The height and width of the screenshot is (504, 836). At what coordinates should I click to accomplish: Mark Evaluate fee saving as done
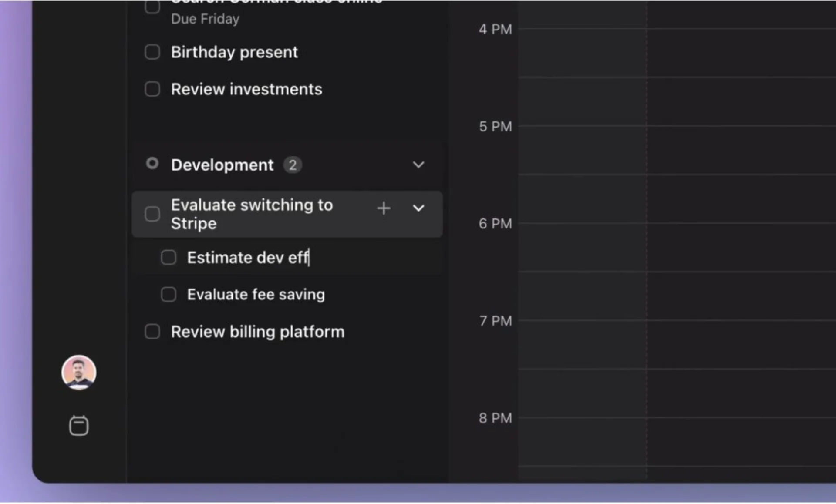(x=168, y=294)
